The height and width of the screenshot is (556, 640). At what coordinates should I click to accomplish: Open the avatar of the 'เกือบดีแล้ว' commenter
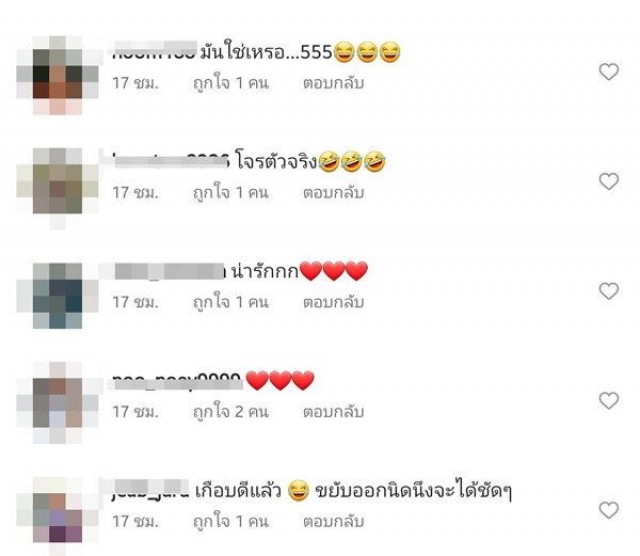click(x=57, y=514)
